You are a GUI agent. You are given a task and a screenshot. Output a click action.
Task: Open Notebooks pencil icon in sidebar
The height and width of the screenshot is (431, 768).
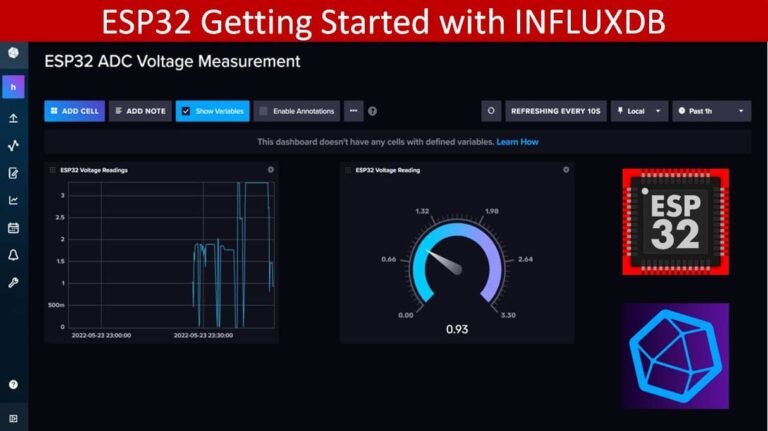point(13,173)
